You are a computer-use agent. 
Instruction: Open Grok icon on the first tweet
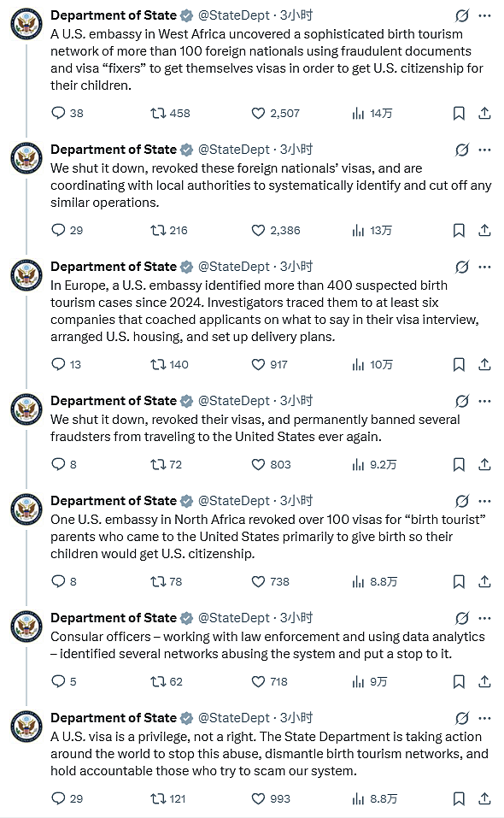(462, 15)
